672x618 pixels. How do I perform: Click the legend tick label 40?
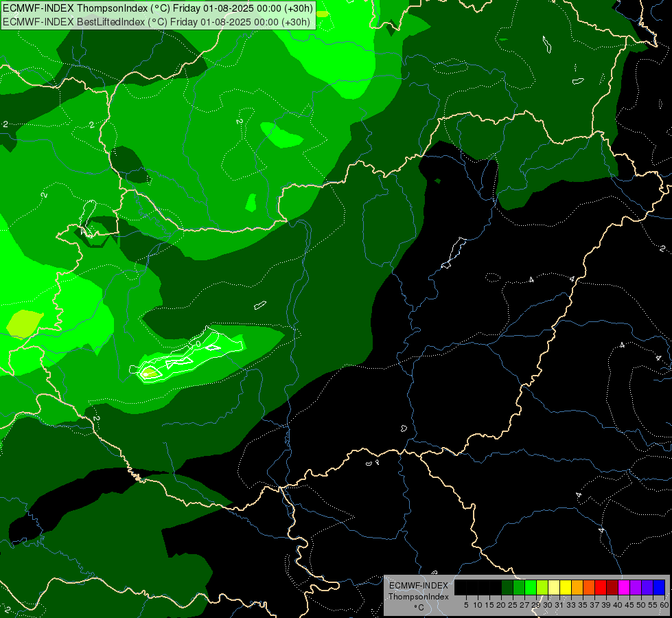[x=618, y=605]
